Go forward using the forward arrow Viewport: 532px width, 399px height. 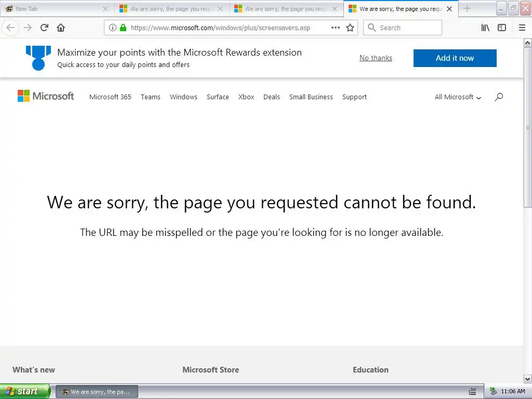28,28
